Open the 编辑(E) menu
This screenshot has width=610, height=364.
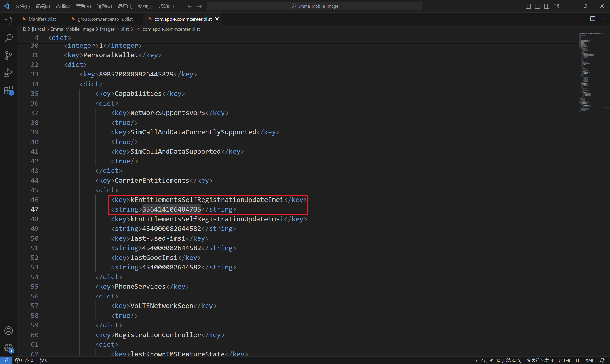[x=42, y=6]
